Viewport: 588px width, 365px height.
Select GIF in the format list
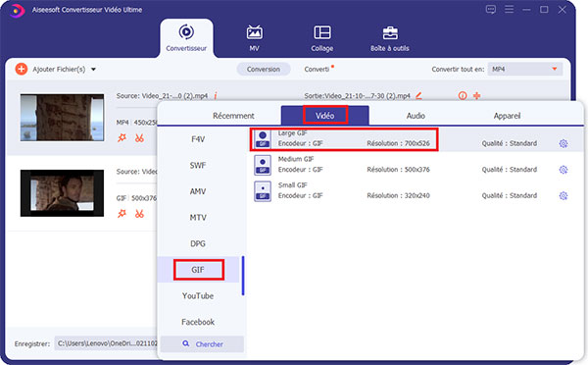(x=198, y=270)
